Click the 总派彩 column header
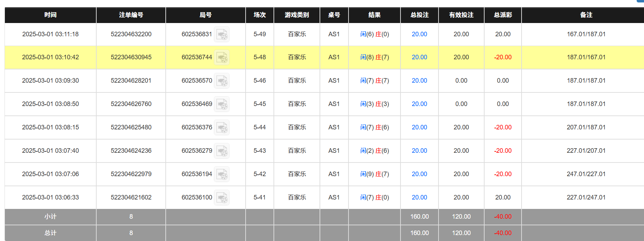 point(503,15)
